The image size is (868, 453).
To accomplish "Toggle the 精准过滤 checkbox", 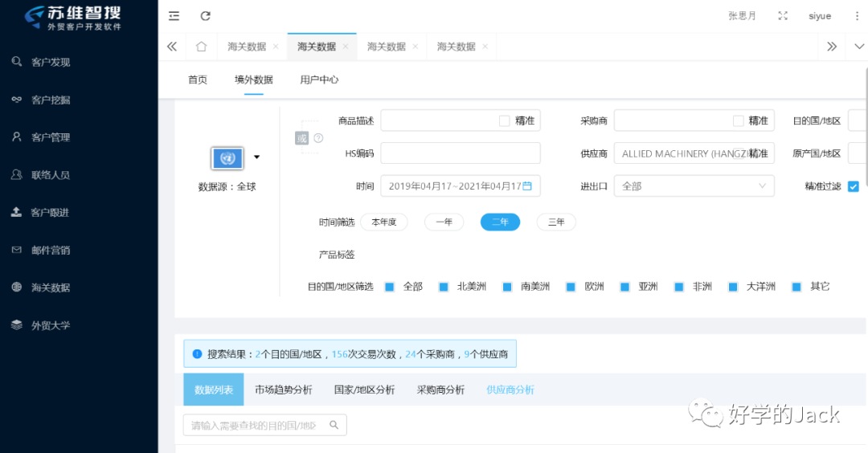I will [x=853, y=186].
